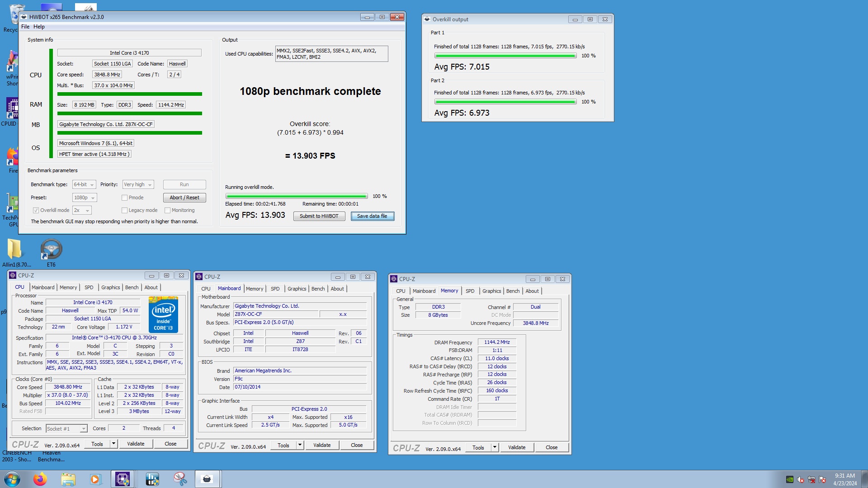
Task: Open Bench tab in CPU-Z CPU window
Action: point(132,287)
